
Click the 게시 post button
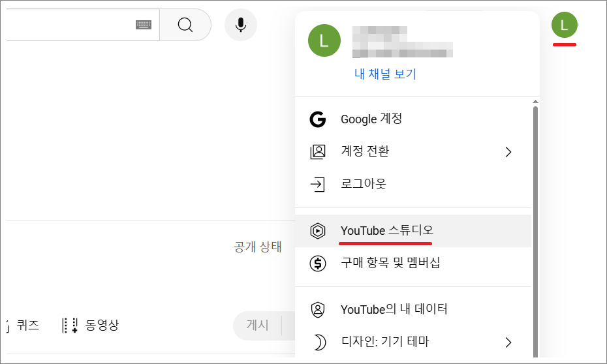pyautogui.click(x=257, y=325)
